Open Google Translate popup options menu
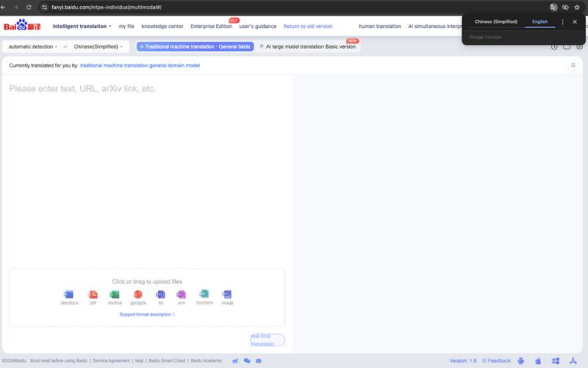This screenshot has width=588, height=368. 562,22
